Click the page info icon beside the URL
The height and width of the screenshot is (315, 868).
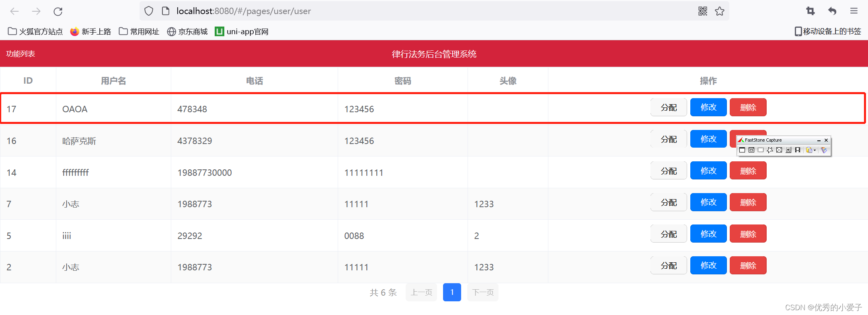pos(166,11)
